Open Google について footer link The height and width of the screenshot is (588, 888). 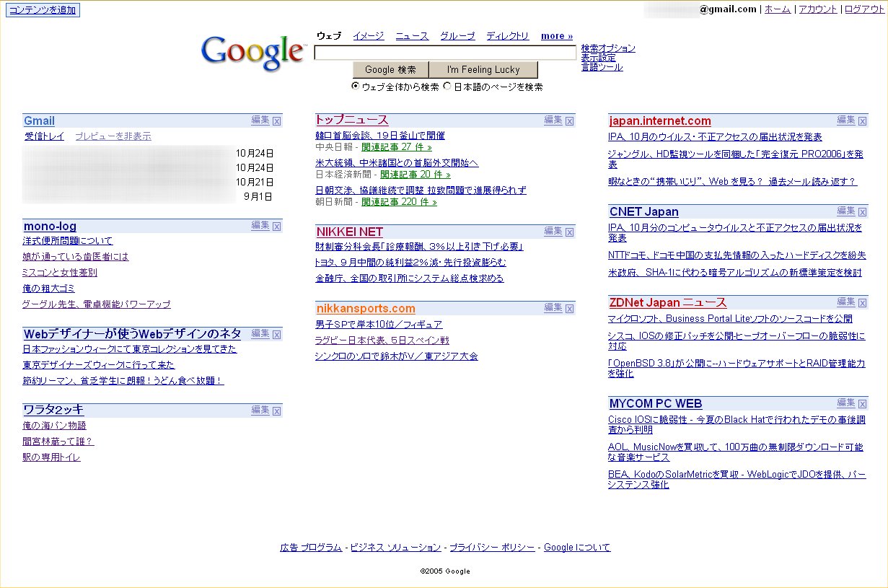pos(577,548)
